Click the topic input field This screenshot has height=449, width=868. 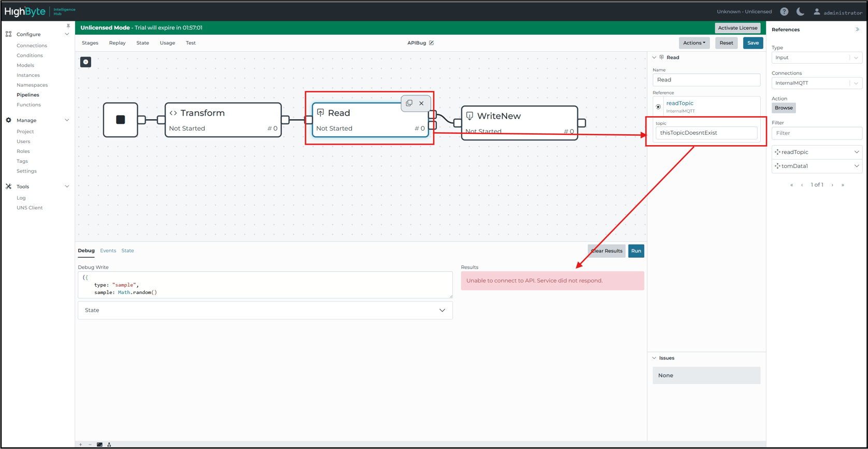(x=706, y=133)
